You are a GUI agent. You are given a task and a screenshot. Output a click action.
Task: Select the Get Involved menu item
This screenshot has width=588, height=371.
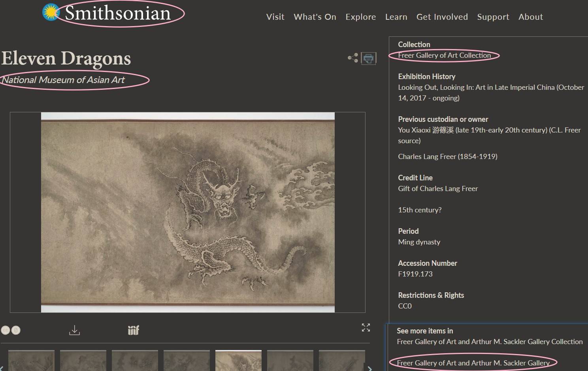pos(442,17)
